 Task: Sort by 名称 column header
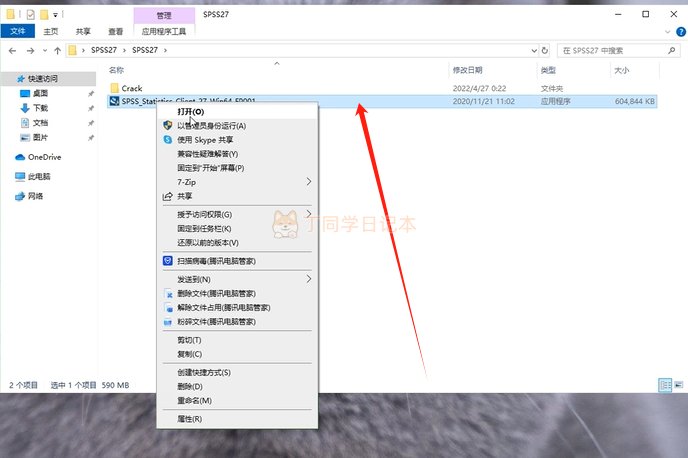(116, 70)
